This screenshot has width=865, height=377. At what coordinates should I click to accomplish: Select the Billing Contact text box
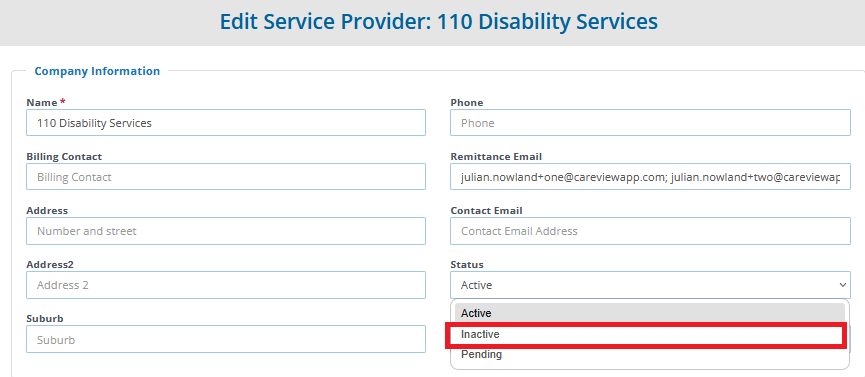(226, 177)
